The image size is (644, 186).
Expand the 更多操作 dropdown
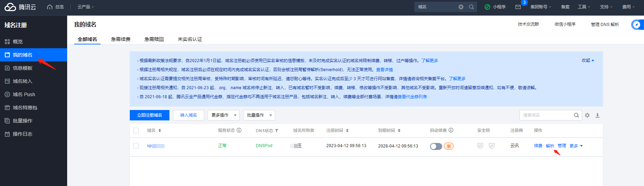point(223,115)
